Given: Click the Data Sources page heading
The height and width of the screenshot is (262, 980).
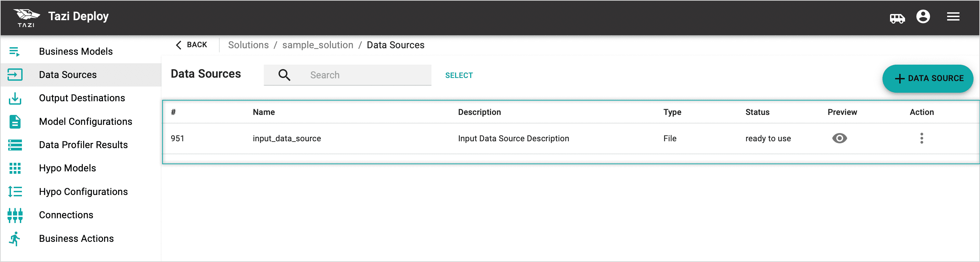Looking at the screenshot, I should coord(205,74).
